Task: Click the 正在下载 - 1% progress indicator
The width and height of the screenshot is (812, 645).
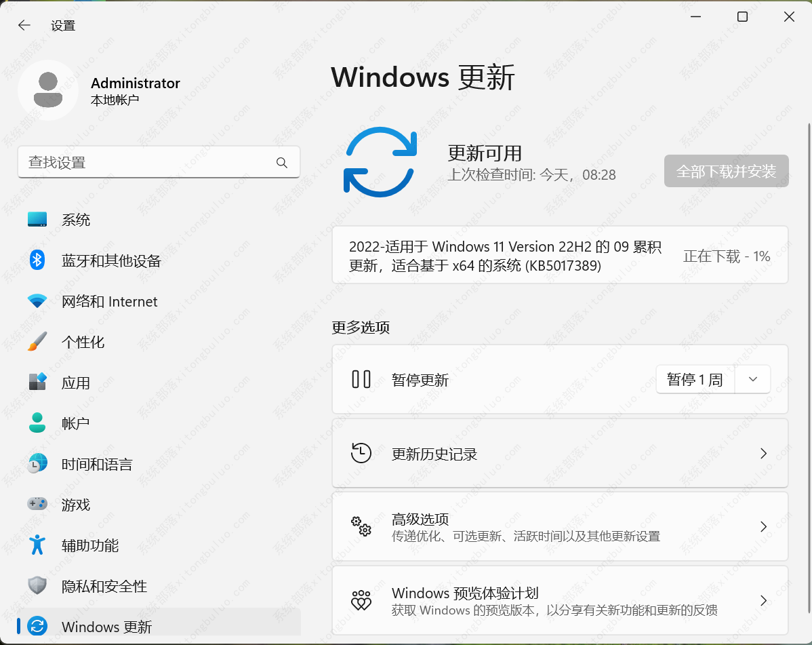Action: (x=727, y=256)
